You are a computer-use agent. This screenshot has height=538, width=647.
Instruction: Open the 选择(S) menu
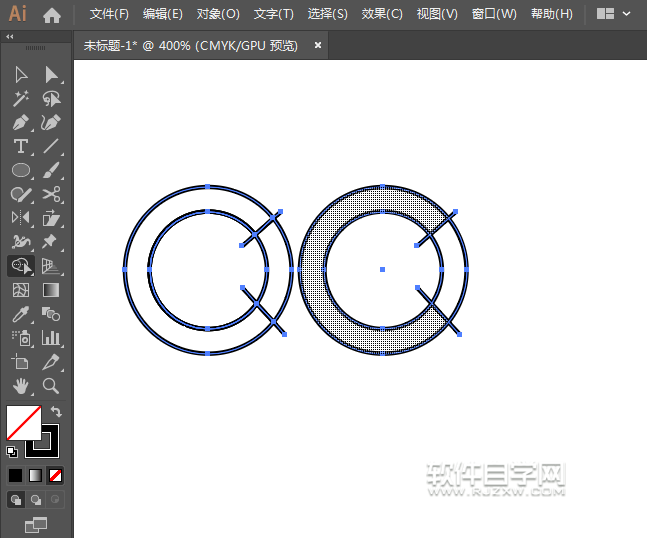point(328,14)
